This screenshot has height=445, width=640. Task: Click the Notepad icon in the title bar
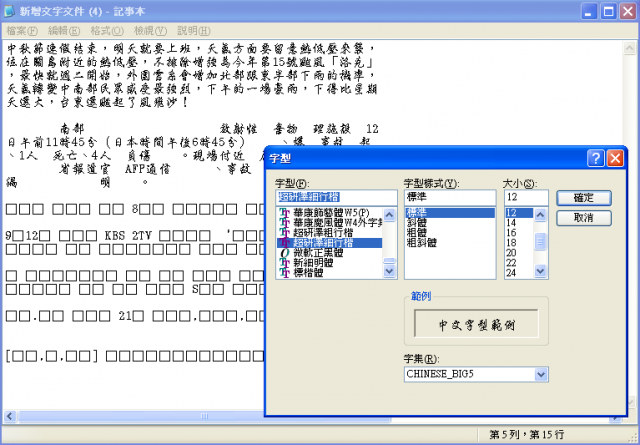tap(9, 11)
